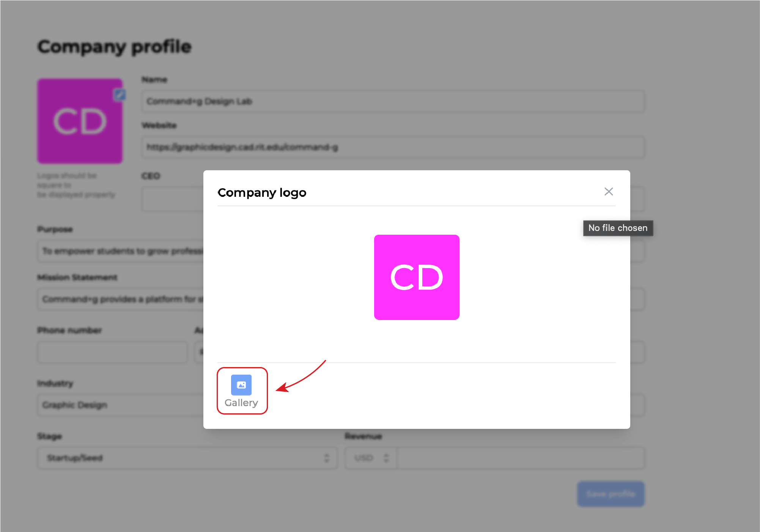Screen dimensions: 760x532
Task: Click the Revenue amount input field
Action: [521, 458]
